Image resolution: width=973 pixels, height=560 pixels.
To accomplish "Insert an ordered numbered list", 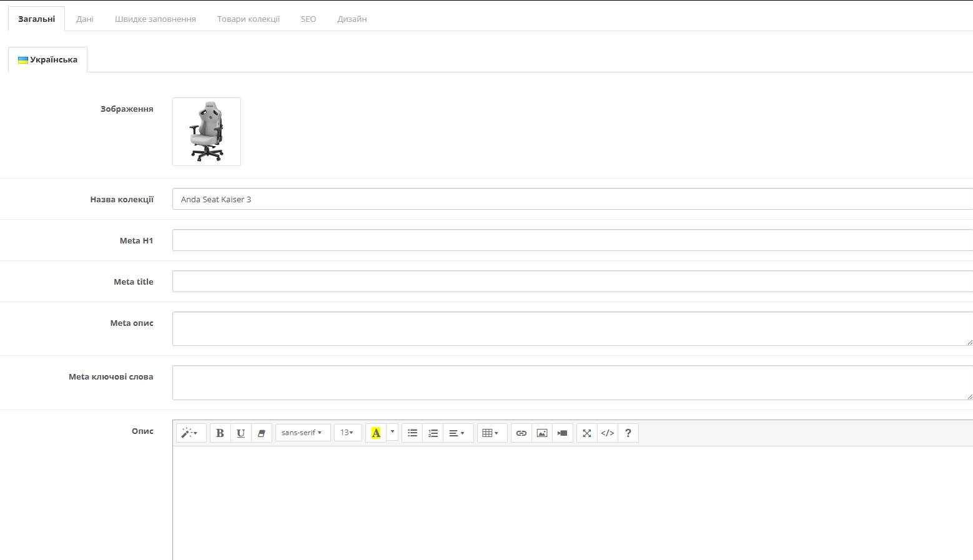I will 433,433.
